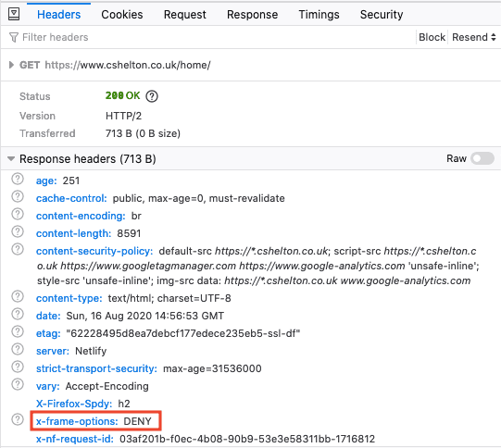Viewport: 501px width, 448px height.
Task: Open the Headers tab
Action: (58, 15)
